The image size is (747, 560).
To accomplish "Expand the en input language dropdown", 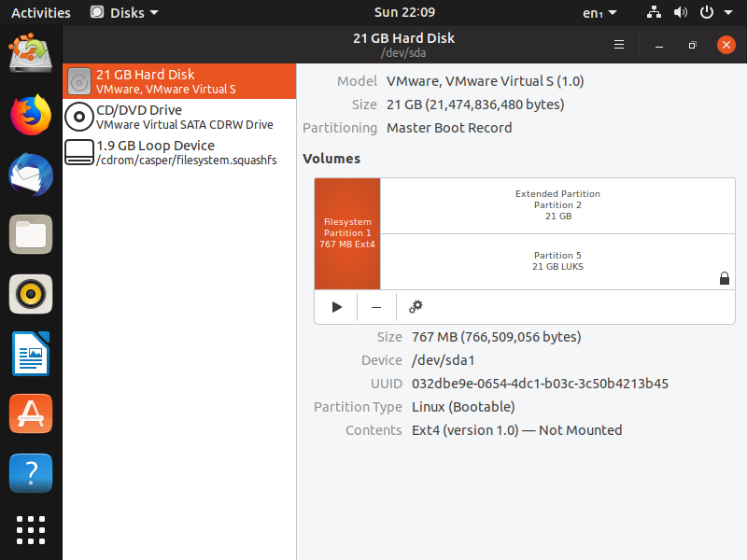I will tap(599, 13).
